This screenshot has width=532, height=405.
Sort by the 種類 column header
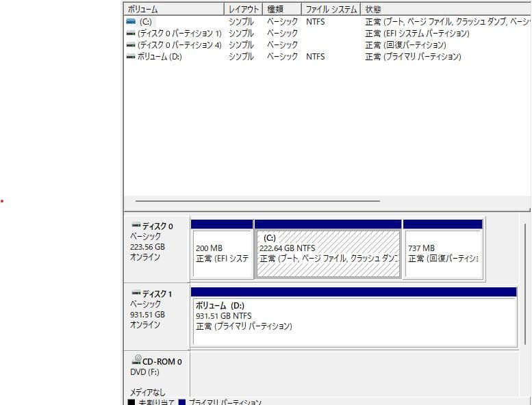(x=282, y=9)
